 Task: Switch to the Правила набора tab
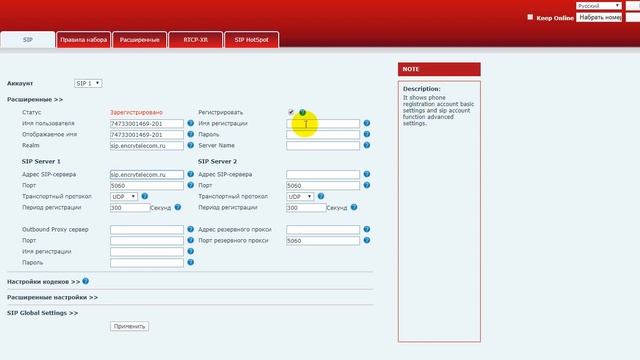point(84,40)
